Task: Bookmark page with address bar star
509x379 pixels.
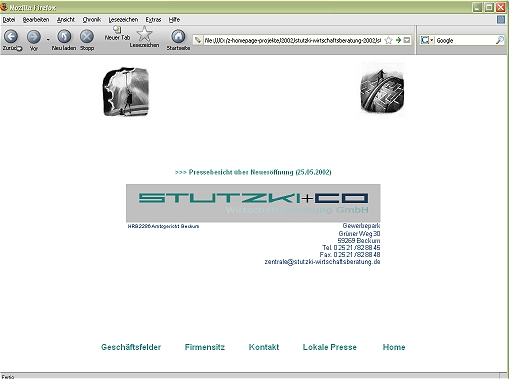Action: click(388, 40)
